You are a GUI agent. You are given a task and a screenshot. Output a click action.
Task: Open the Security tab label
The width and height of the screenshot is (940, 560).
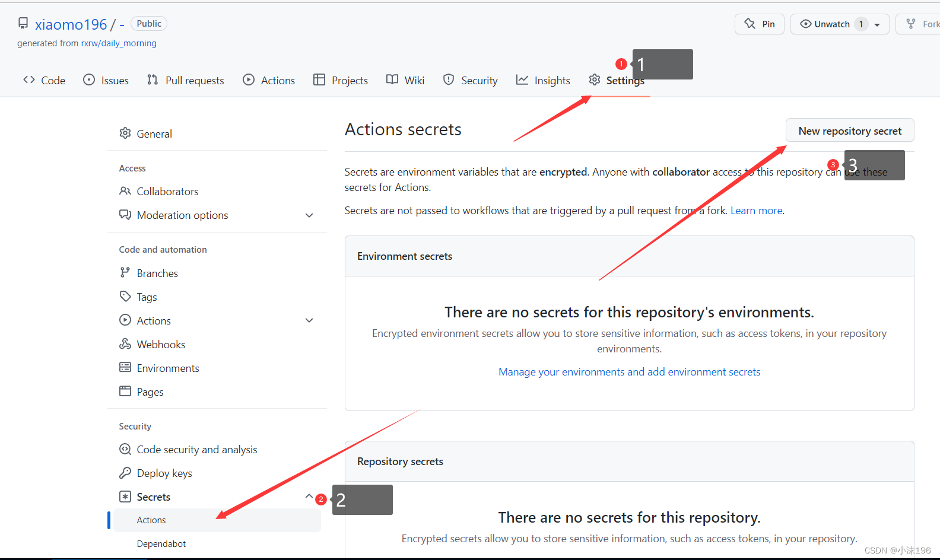click(x=479, y=81)
